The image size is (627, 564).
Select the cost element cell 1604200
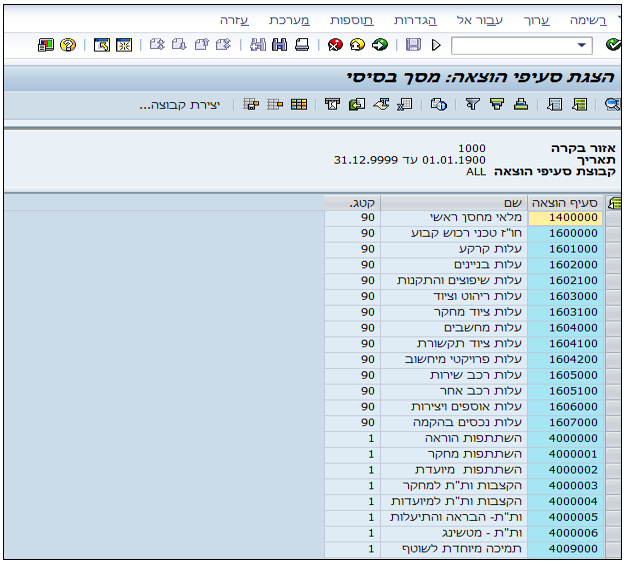coord(565,359)
